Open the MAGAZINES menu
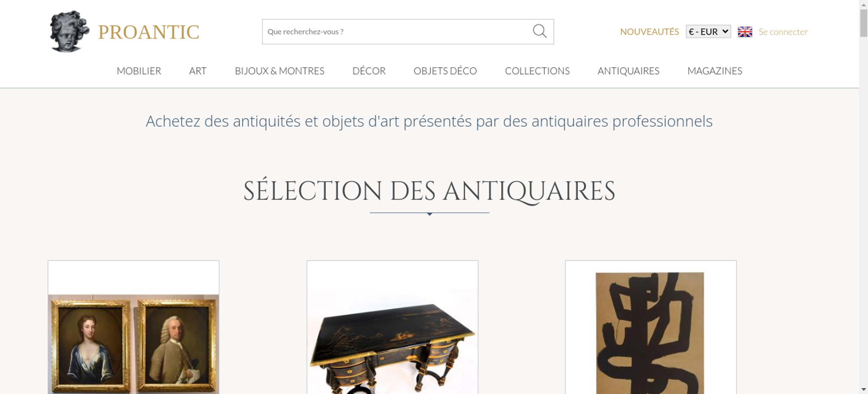 715,71
